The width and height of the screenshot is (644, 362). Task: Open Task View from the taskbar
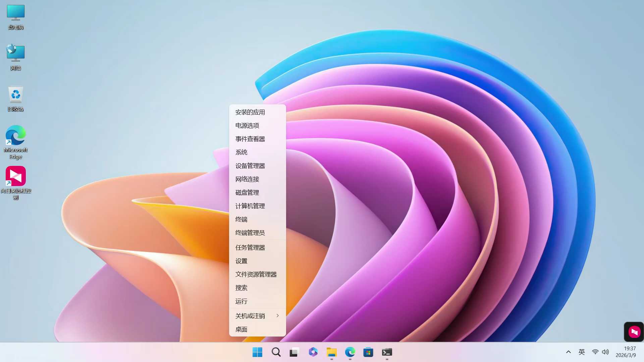[x=294, y=352]
